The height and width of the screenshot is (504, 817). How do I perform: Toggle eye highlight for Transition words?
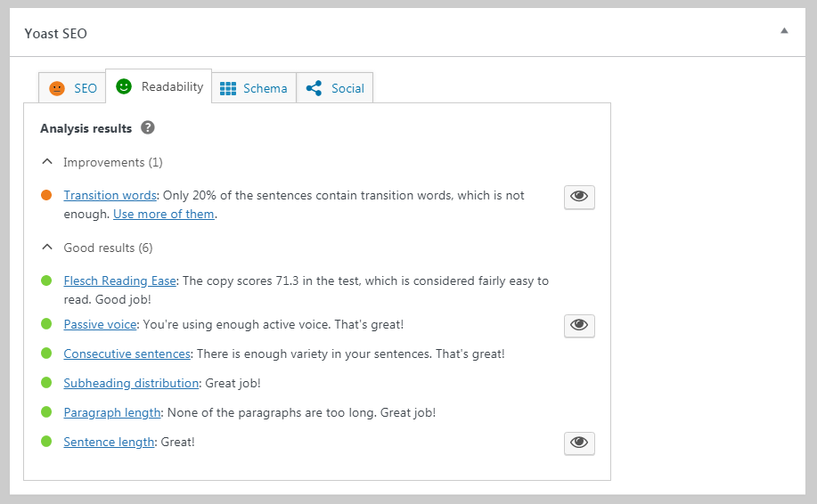click(x=579, y=197)
